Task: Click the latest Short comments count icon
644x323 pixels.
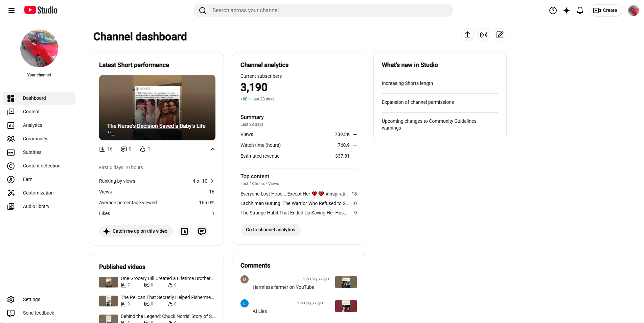Action: pos(124,149)
